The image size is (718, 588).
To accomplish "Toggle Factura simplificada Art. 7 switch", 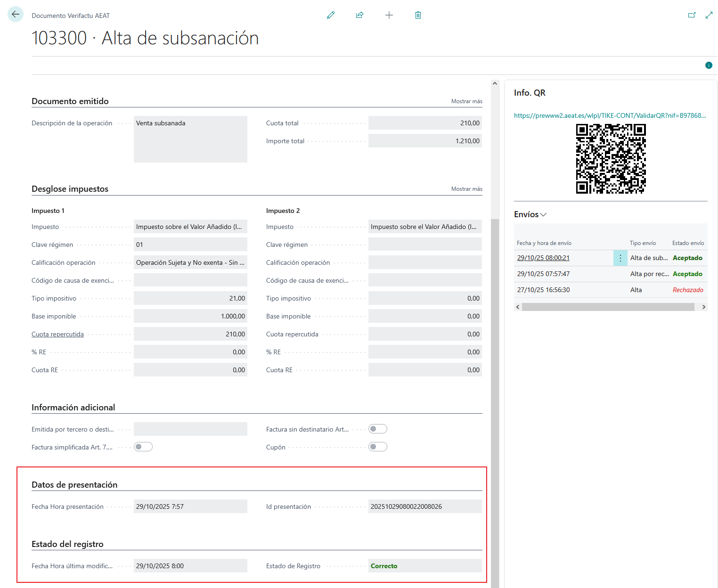I will tap(143, 447).
